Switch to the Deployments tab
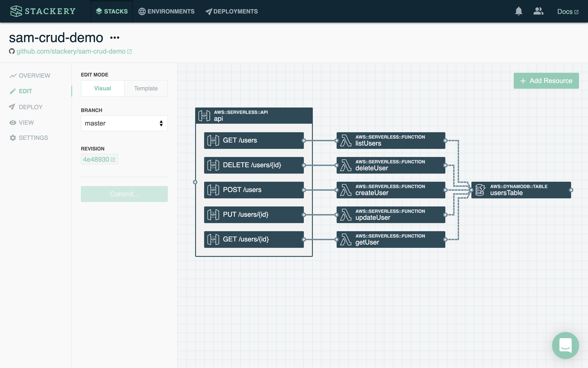The height and width of the screenshot is (368, 588). tap(232, 11)
